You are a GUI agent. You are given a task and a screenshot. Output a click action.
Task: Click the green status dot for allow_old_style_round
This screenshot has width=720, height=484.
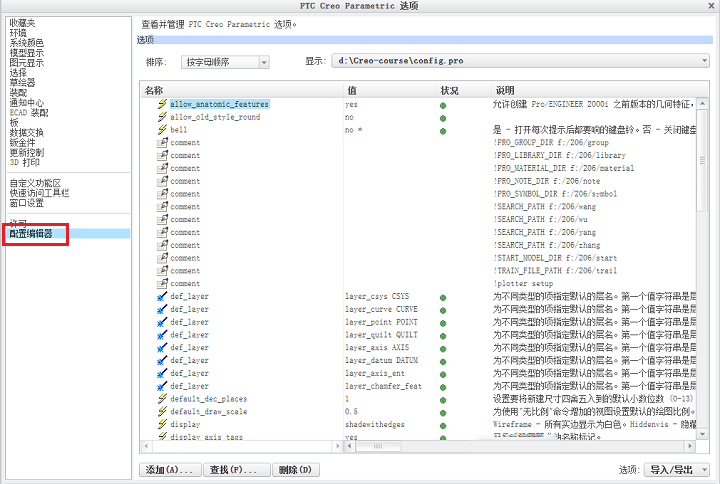coord(443,118)
